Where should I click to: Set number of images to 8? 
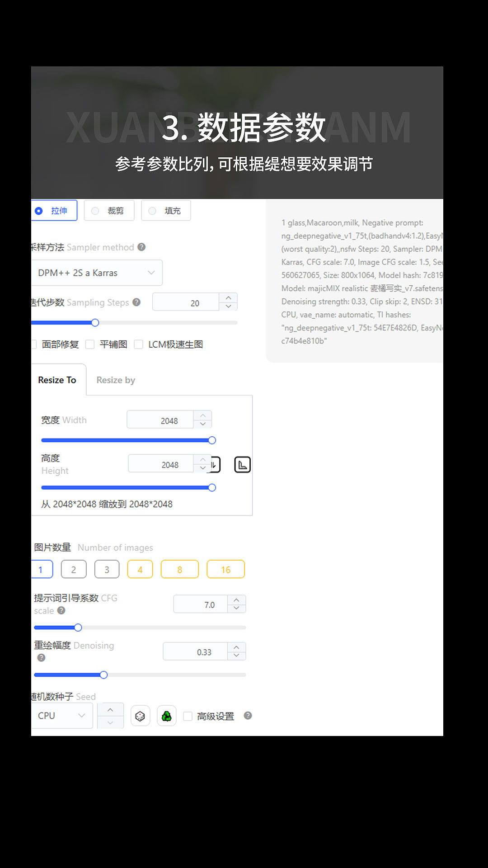point(180,569)
